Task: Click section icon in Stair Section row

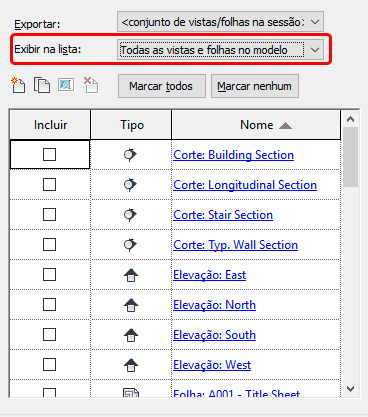Action: tap(130, 215)
